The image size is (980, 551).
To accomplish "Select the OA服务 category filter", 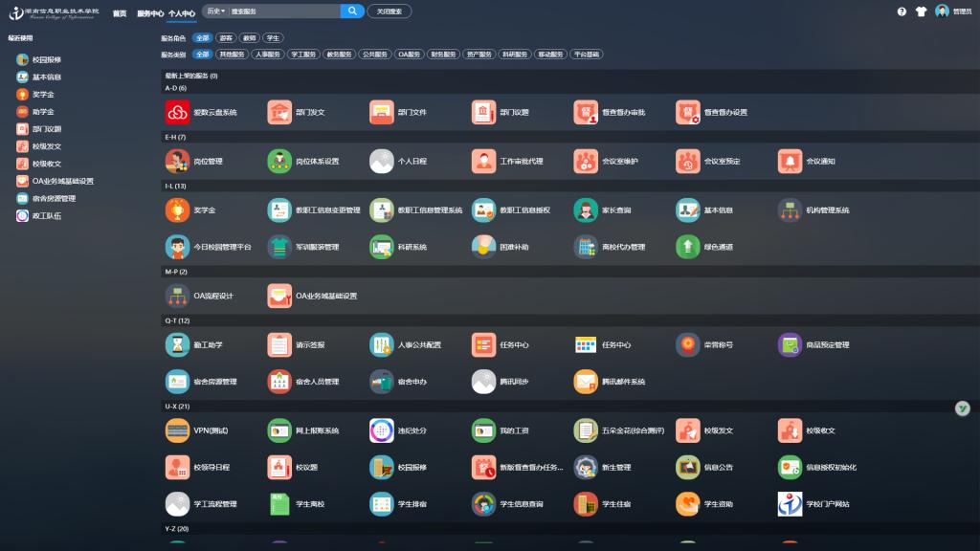I will [x=409, y=55].
